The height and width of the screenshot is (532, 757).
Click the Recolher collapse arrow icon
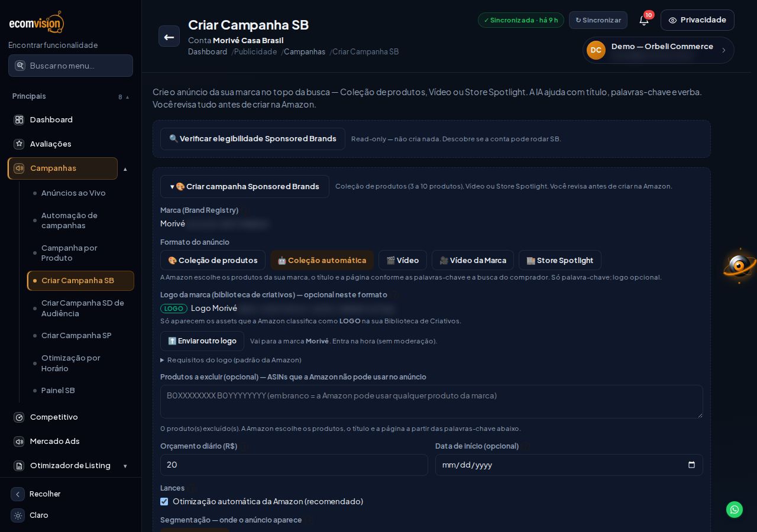click(x=18, y=494)
